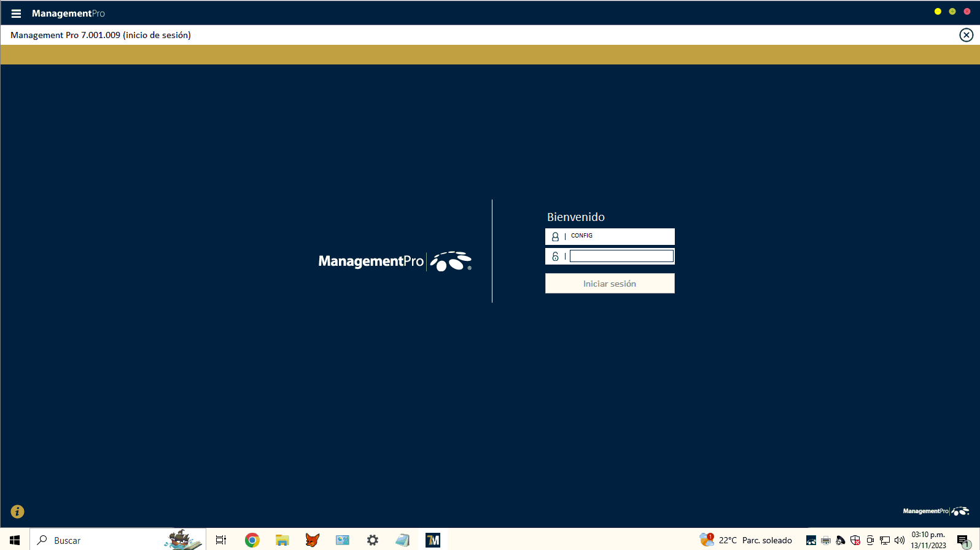Click the volume speaker icon

point(900,540)
